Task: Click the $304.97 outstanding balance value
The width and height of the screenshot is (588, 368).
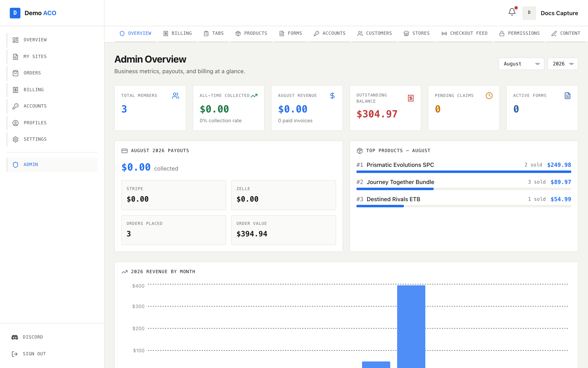Action: click(377, 114)
